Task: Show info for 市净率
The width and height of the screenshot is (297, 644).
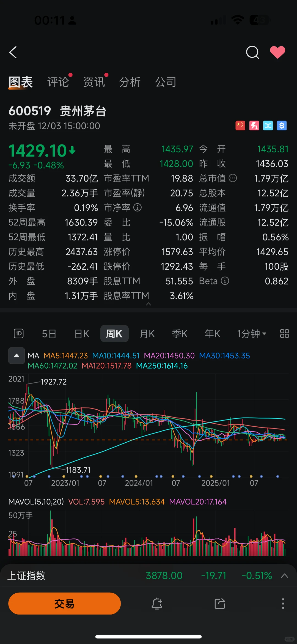Action: click(137, 207)
